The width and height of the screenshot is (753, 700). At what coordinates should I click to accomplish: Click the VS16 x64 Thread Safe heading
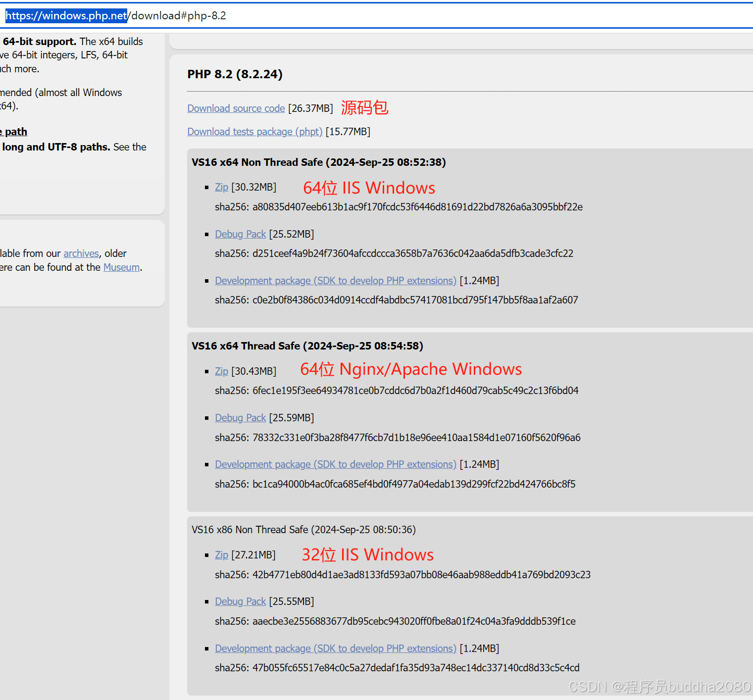pos(307,346)
